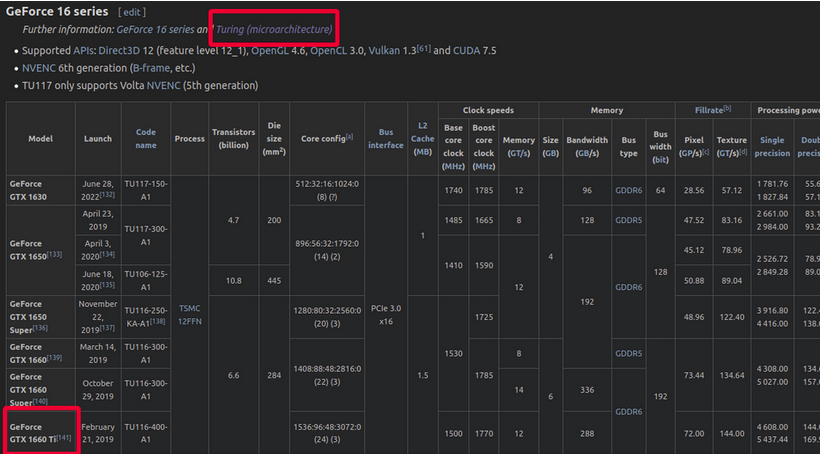The width and height of the screenshot is (820, 454).
Task: Click the February 21, 2019 launch cell
Action: [x=98, y=433]
